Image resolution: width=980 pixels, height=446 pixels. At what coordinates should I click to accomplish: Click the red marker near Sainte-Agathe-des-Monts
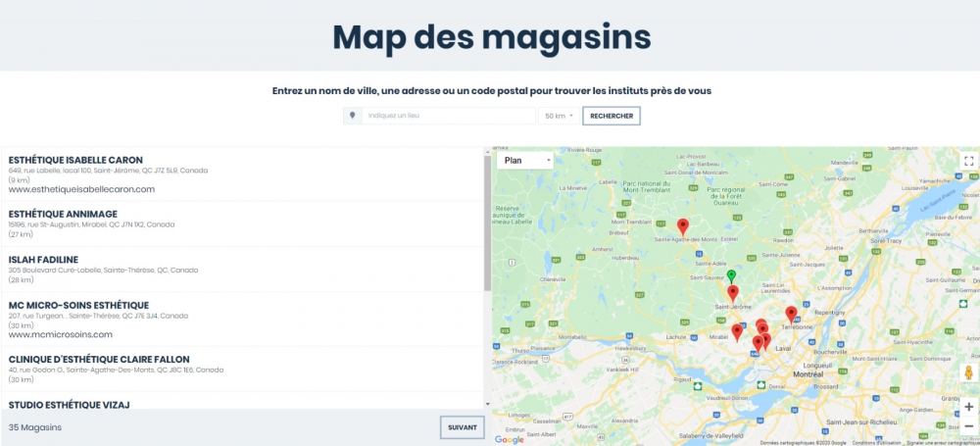coord(682,226)
